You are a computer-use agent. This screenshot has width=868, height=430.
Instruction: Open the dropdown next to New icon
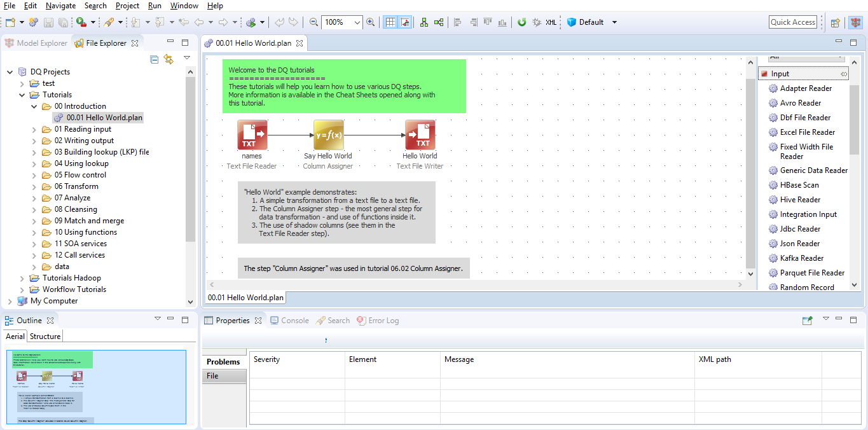22,22
